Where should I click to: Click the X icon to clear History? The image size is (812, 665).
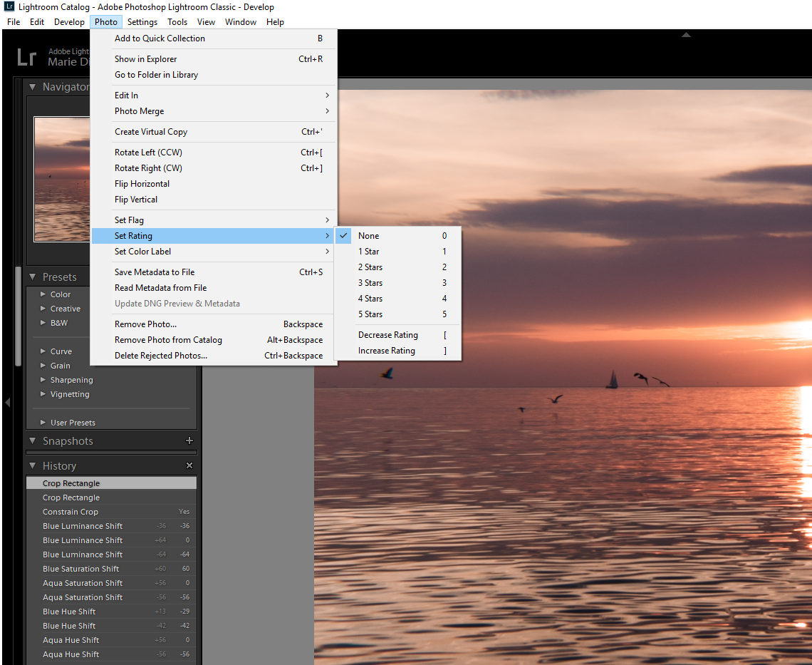coord(189,465)
